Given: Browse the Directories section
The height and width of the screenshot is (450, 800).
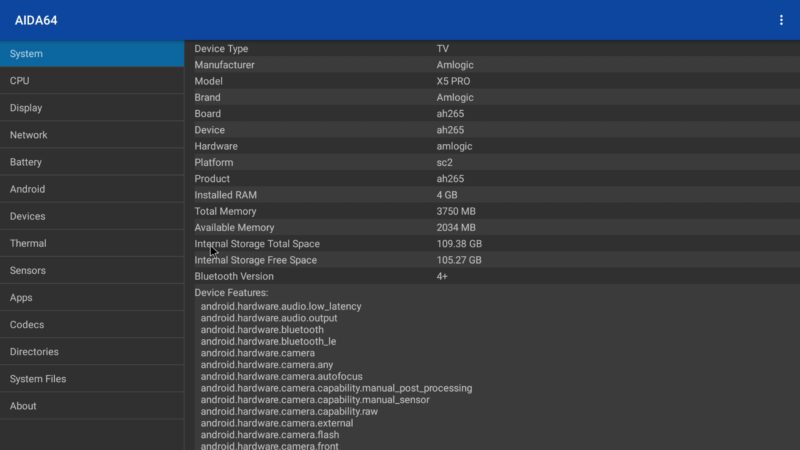Looking at the screenshot, I should [92, 351].
